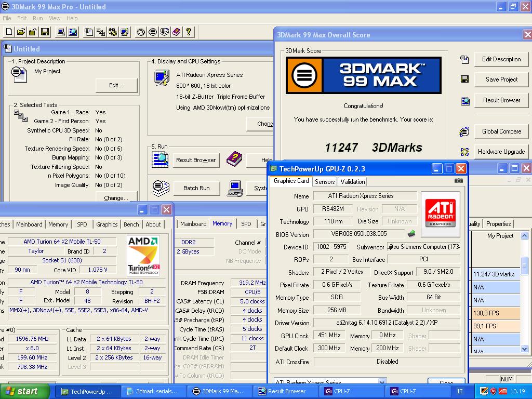
Task: Open the File menu
Action: pyautogui.click(x=7, y=18)
